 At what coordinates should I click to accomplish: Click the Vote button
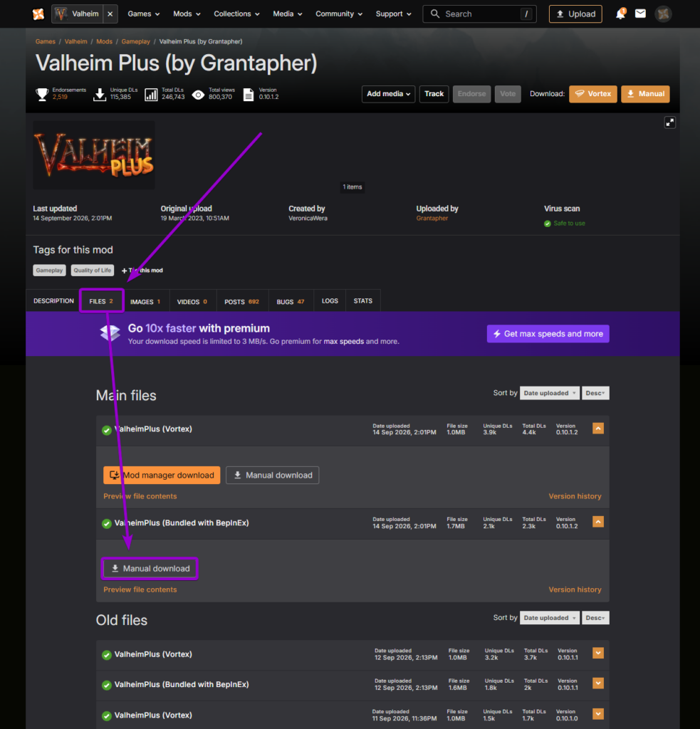pos(508,94)
